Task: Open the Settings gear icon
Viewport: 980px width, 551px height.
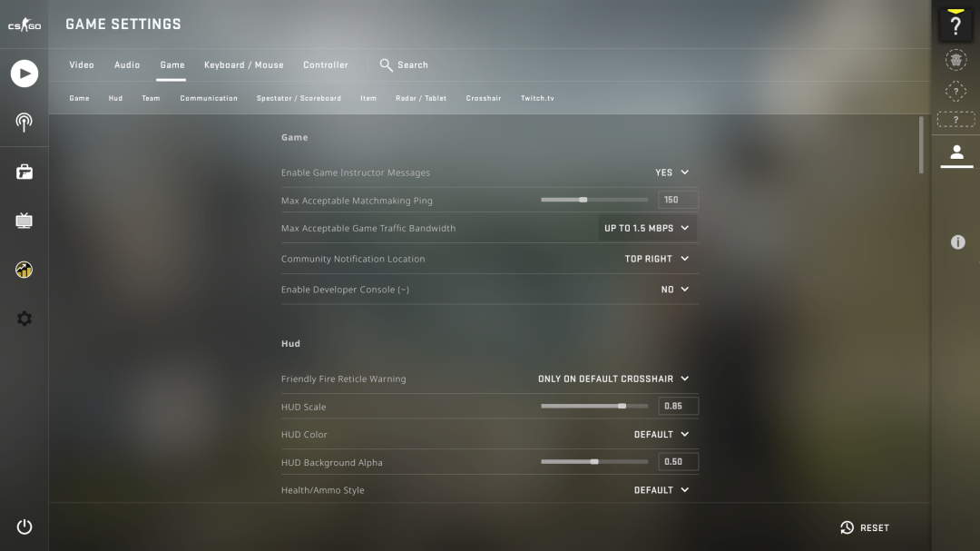Action: click(x=24, y=319)
